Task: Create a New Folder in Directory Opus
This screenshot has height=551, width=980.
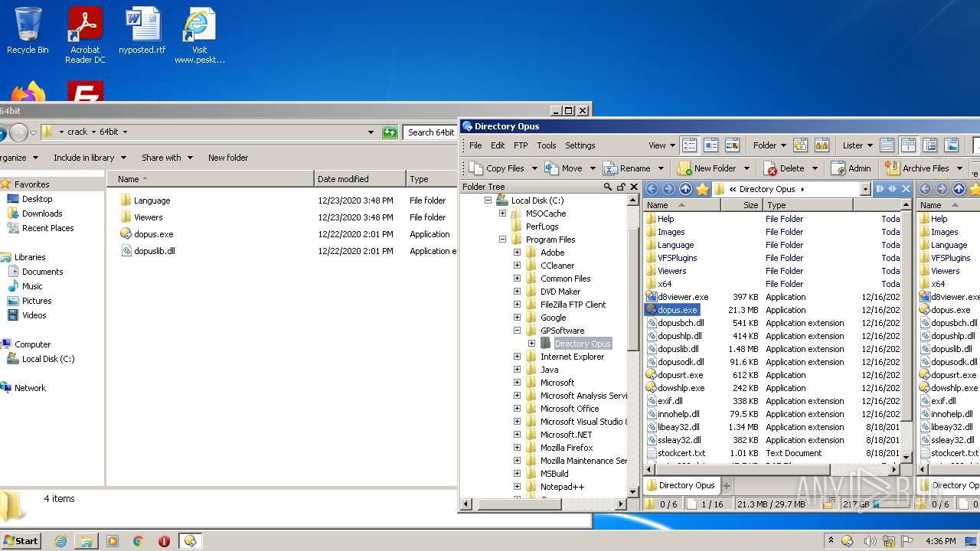Action: tap(707, 168)
